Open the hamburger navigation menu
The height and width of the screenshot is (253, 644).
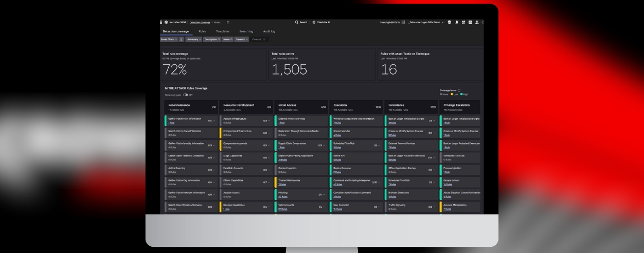click(x=161, y=22)
